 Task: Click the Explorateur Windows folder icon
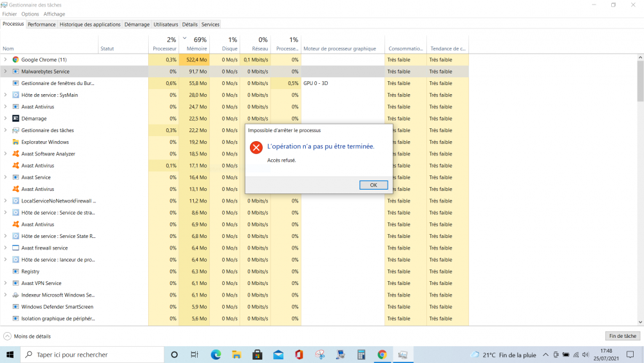tap(16, 142)
